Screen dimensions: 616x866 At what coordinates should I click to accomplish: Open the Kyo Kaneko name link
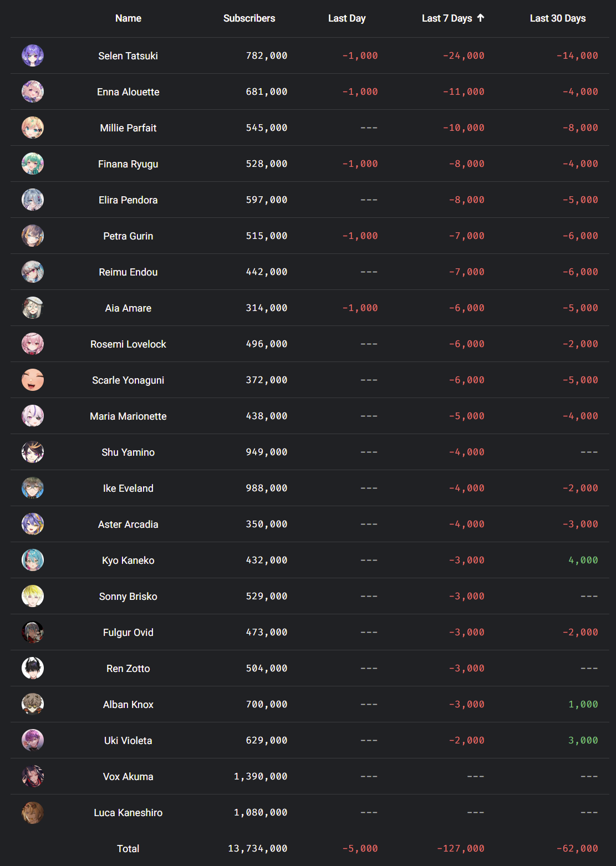pos(128,560)
